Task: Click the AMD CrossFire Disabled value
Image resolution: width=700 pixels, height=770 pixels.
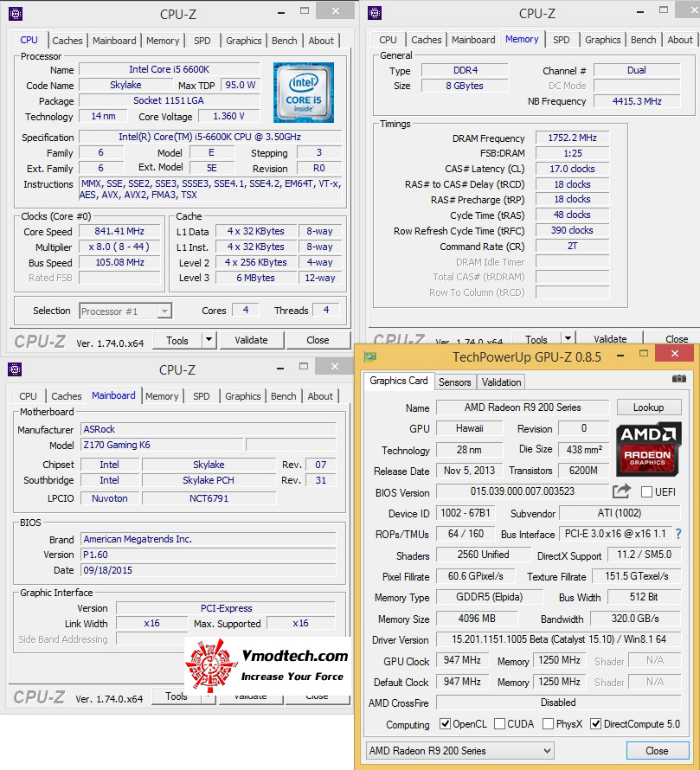Action: click(x=558, y=703)
